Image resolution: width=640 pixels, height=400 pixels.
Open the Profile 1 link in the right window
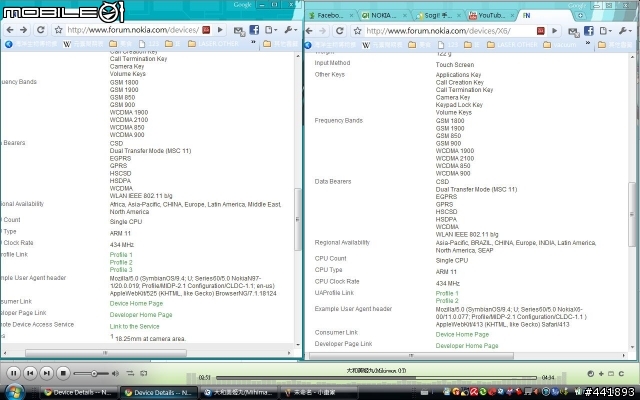point(447,293)
